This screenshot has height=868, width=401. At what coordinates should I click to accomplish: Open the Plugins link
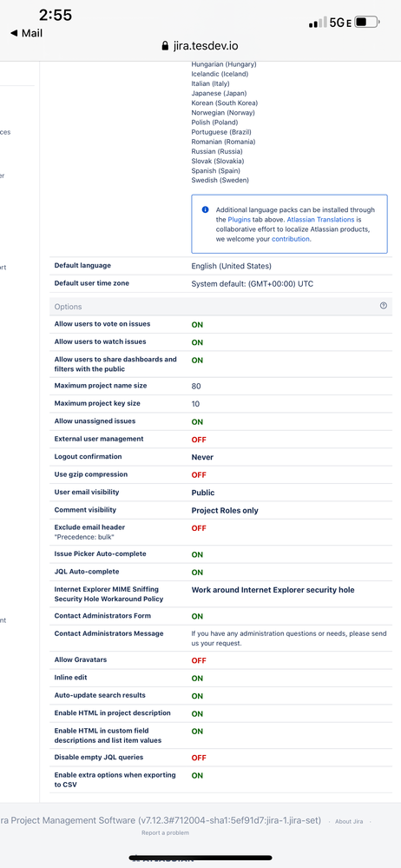click(239, 220)
